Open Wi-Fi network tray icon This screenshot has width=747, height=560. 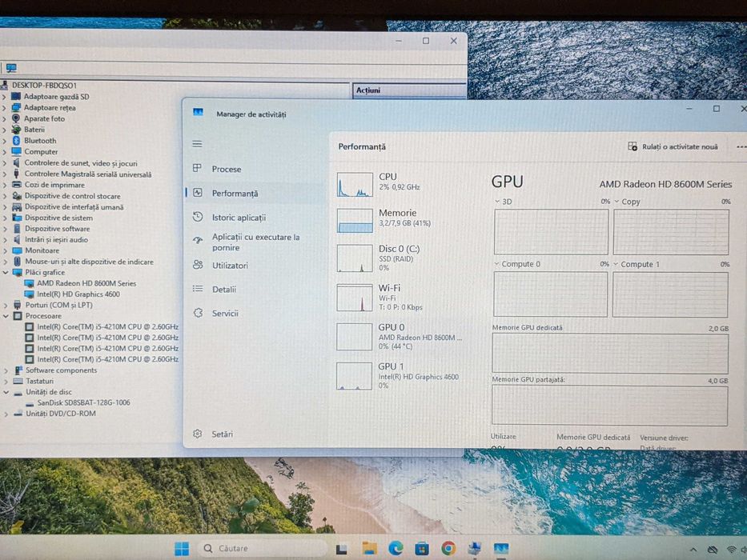point(732,550)
